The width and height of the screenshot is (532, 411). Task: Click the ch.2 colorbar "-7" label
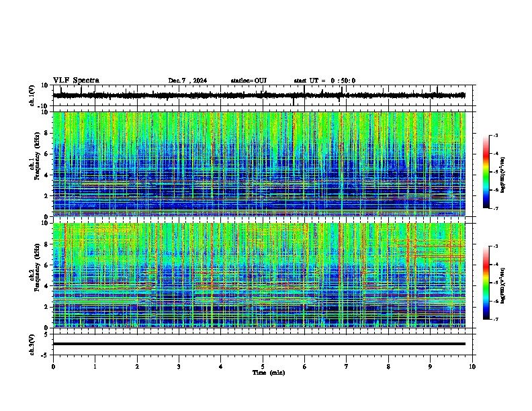coord(495,319)
